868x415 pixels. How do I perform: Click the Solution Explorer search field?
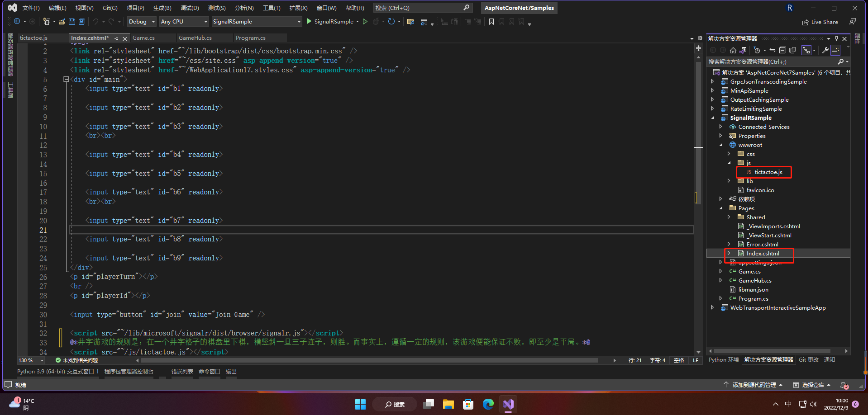772,62
